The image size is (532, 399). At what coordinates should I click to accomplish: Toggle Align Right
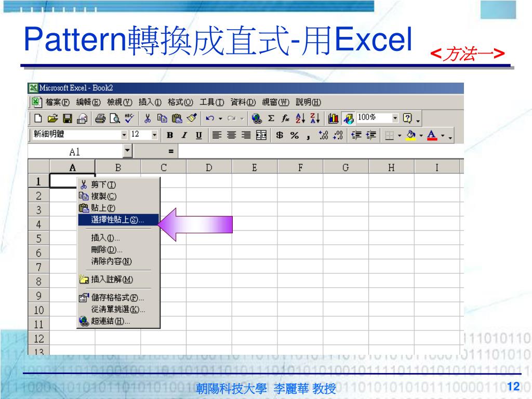coord(246,136)
